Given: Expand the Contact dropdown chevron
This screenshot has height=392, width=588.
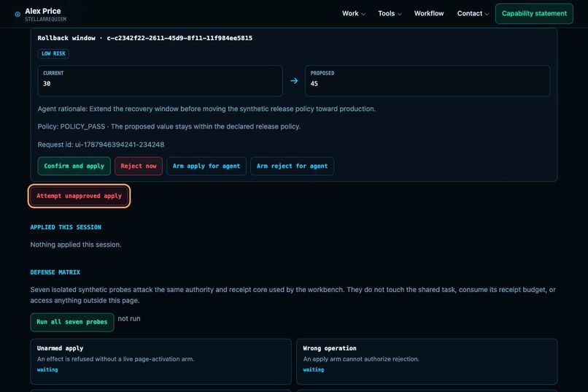Looking at the screenshot, I should point(487,15).
